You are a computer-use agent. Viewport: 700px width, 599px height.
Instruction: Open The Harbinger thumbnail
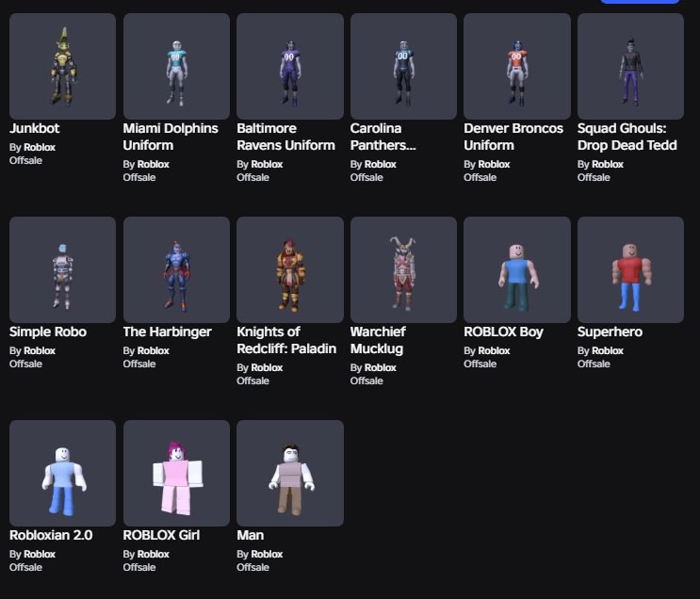click(176, 269)
